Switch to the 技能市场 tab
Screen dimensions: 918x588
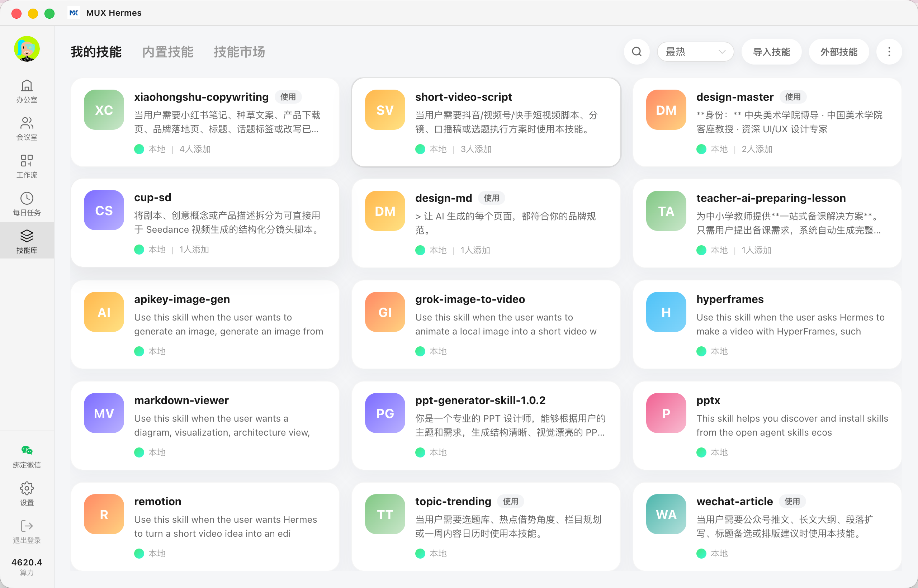pyautogui.click(x=240, y=52)
